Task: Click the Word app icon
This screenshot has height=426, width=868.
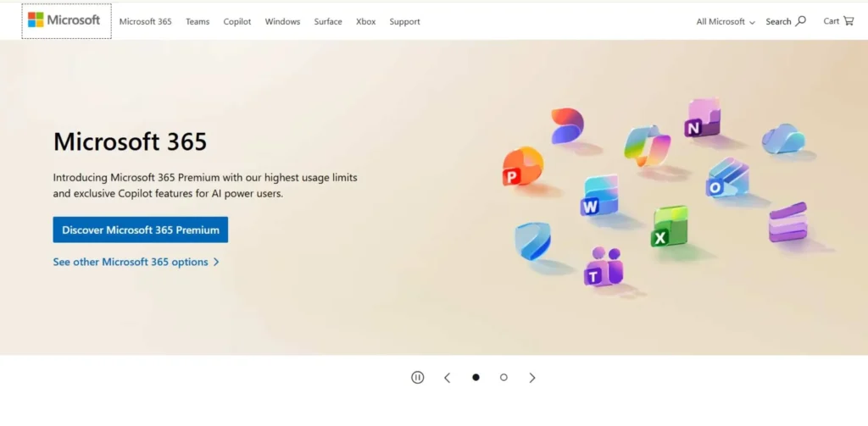Action: point(599,196)
